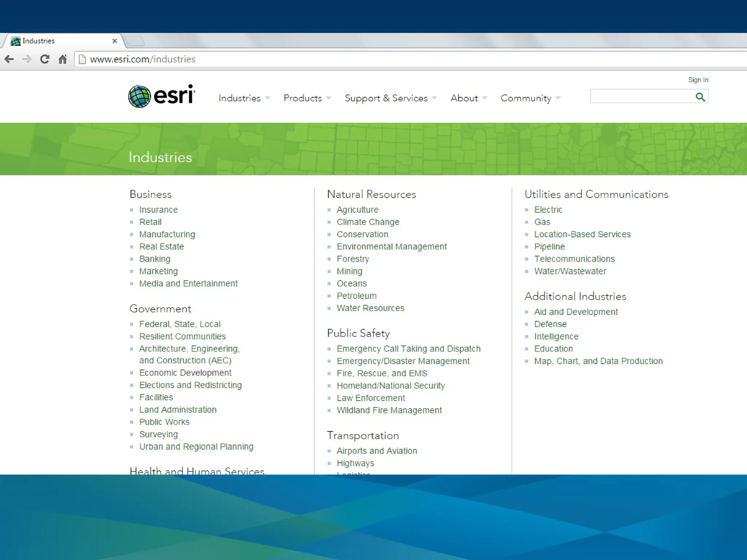The image size is (747, 560).
Task: Click the browser Back arrow button
Action: click(x=9, y=59)
